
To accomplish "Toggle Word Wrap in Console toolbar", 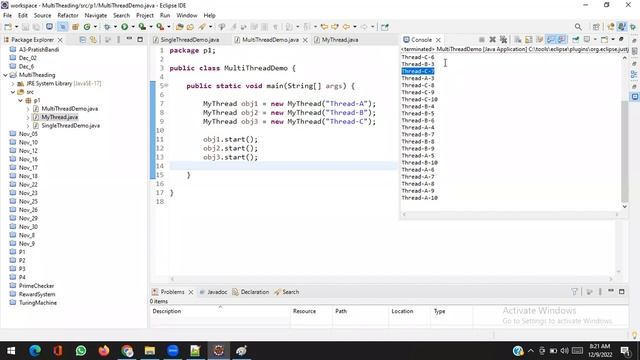I will (540, 40).
